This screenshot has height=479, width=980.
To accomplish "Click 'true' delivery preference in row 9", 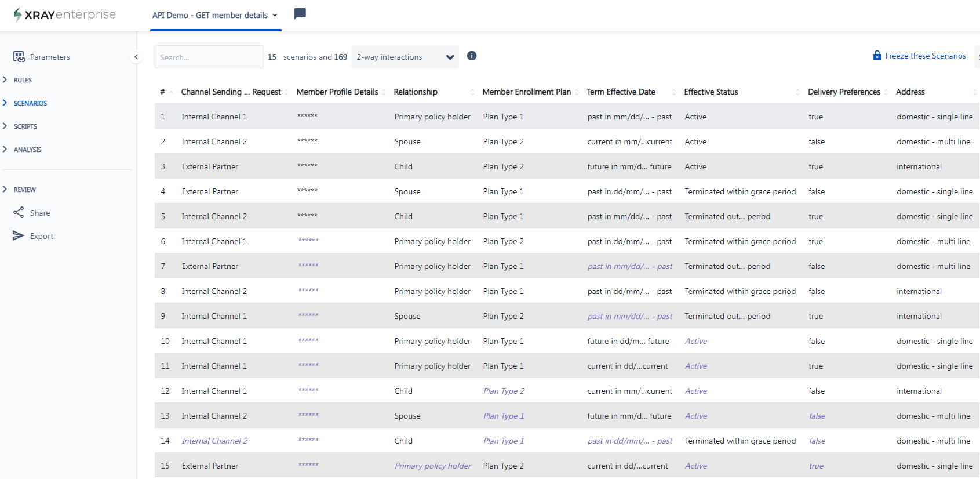I will tap(815, 316).
